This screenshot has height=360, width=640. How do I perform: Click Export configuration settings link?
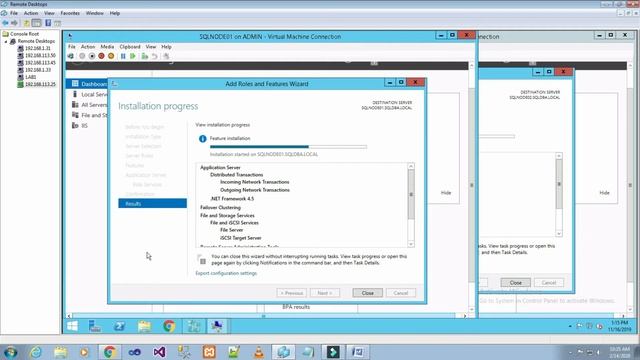(226, 273)
